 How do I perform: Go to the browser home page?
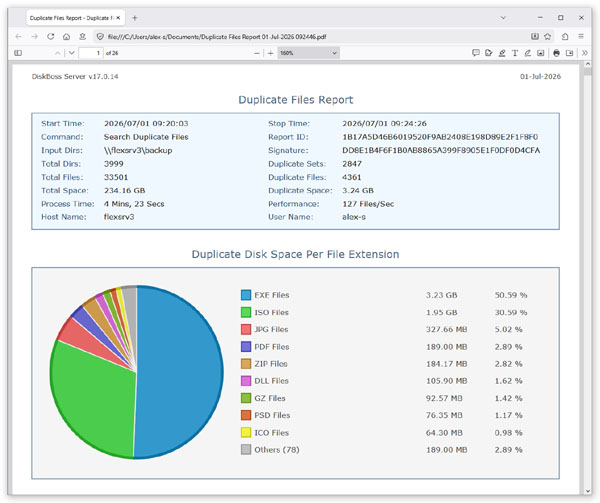click(x=67, y=37)
